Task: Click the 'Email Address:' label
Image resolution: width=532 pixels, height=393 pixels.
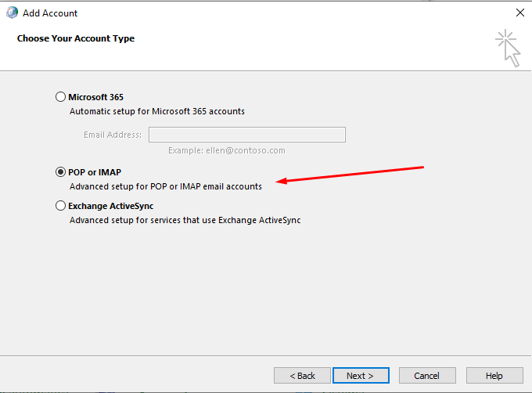Action: [113, 135]
